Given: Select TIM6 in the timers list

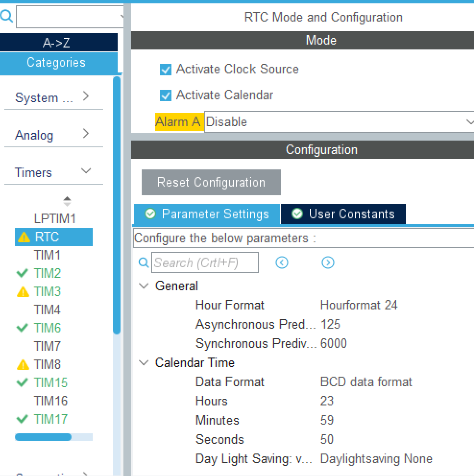Looking at the screenshot, I should pyautogui.click(x=47, y=328).
